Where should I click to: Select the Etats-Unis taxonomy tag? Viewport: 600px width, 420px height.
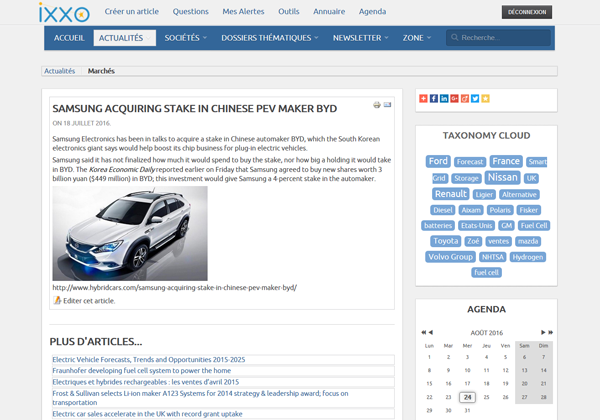click(476, 226)
